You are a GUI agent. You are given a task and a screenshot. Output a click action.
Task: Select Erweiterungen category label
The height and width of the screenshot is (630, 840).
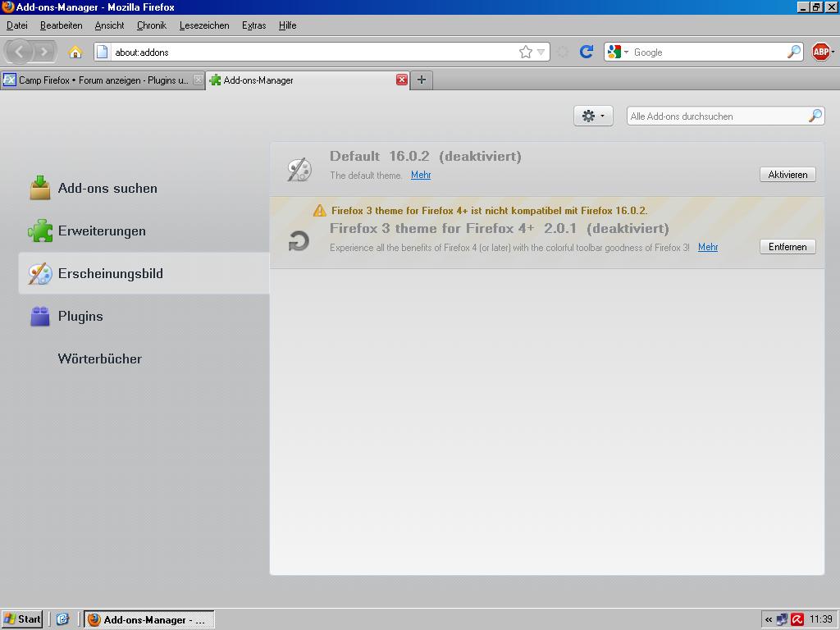tap(102, 231)
